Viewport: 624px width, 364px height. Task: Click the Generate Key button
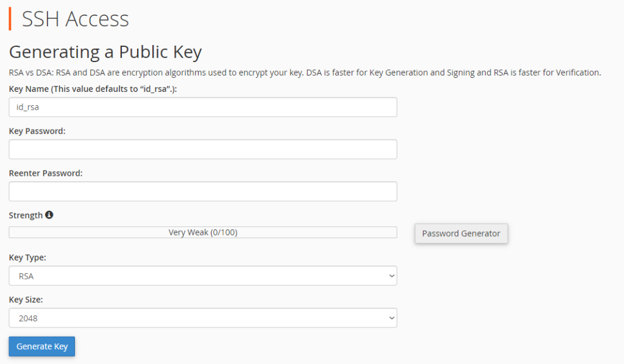click(x=41, y=346)
